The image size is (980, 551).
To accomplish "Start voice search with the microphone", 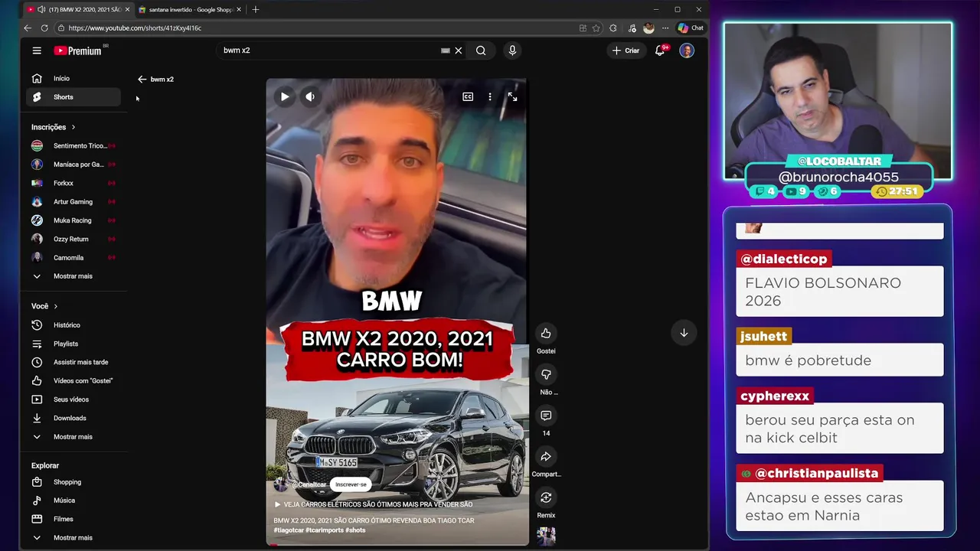I will pyautogui.click(x=512, y=51).
